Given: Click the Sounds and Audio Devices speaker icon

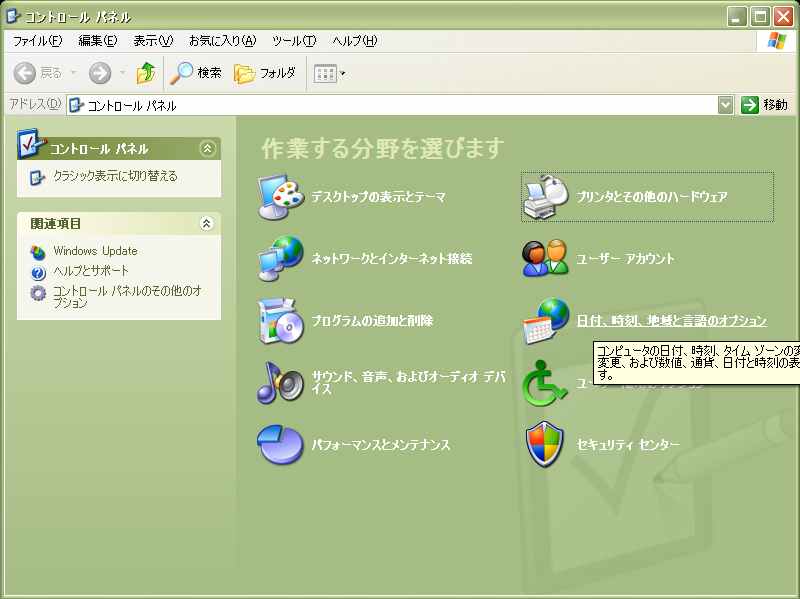Looking at the screenshot, I should pyautogui.click(x=280, y=383).
